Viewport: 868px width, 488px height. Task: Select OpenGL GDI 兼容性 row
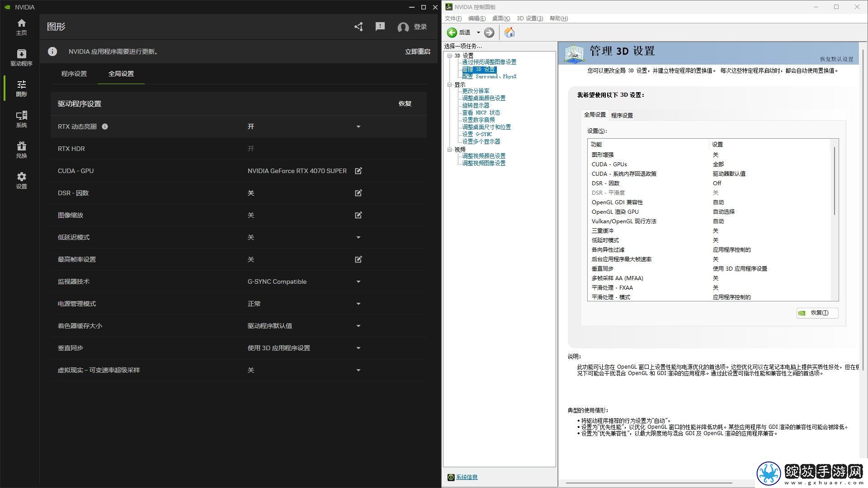pos(710,202)
